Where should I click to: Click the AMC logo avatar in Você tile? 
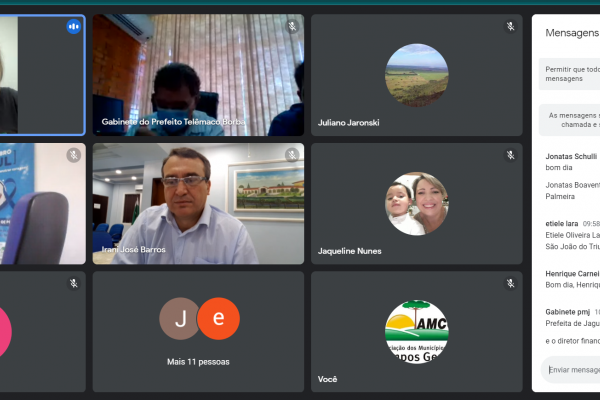coord(416,331)
